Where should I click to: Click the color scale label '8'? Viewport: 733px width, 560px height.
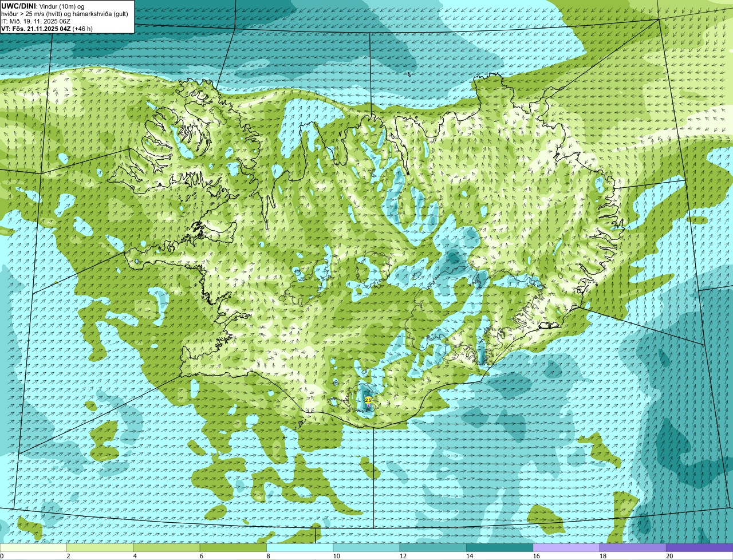point(267,556)
